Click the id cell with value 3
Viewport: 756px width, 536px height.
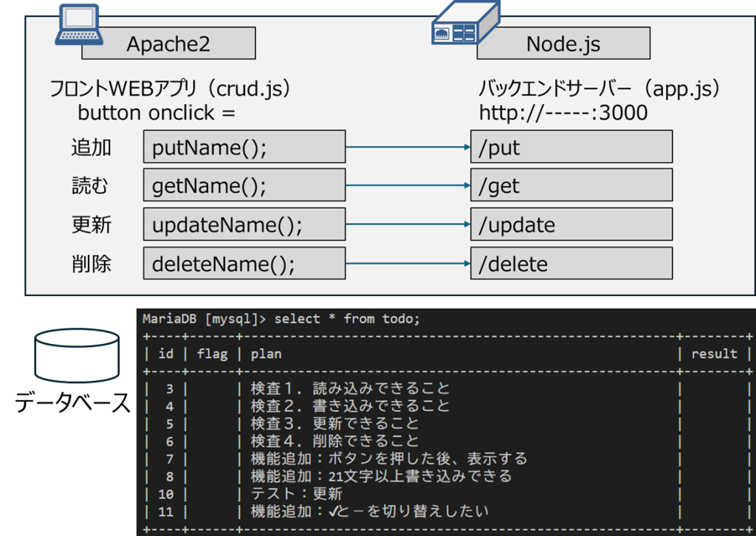click(170, 389)
